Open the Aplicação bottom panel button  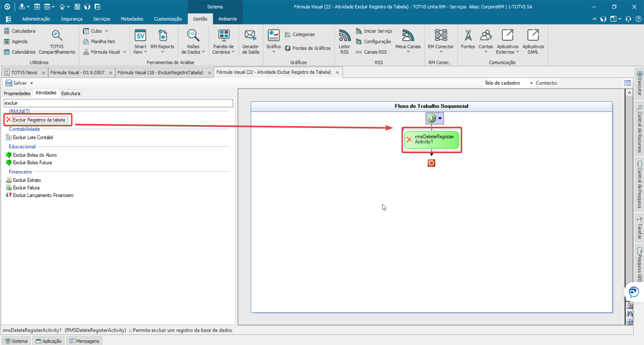coord(49,341)
